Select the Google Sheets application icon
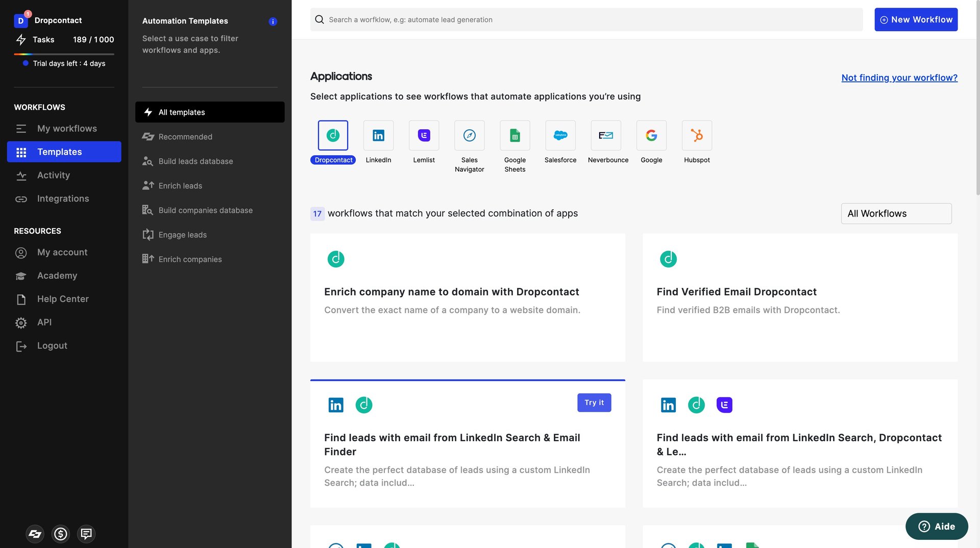 514,135
